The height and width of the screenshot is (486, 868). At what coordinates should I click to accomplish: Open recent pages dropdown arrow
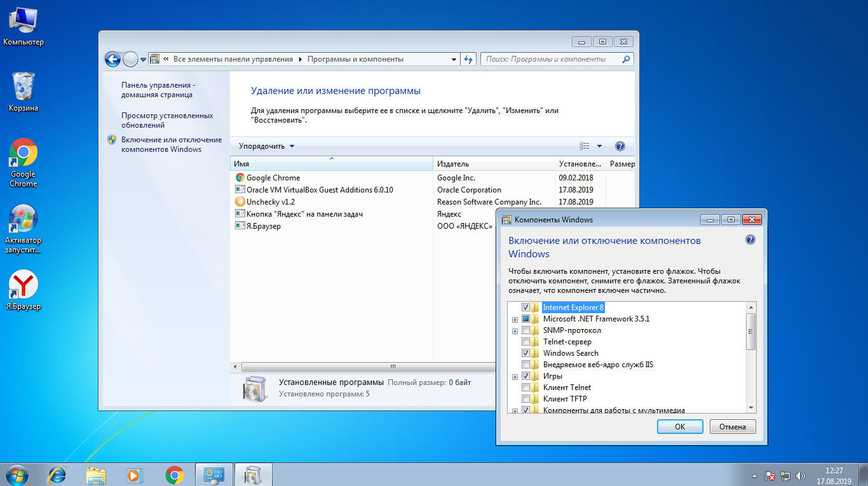coord(144,60)
